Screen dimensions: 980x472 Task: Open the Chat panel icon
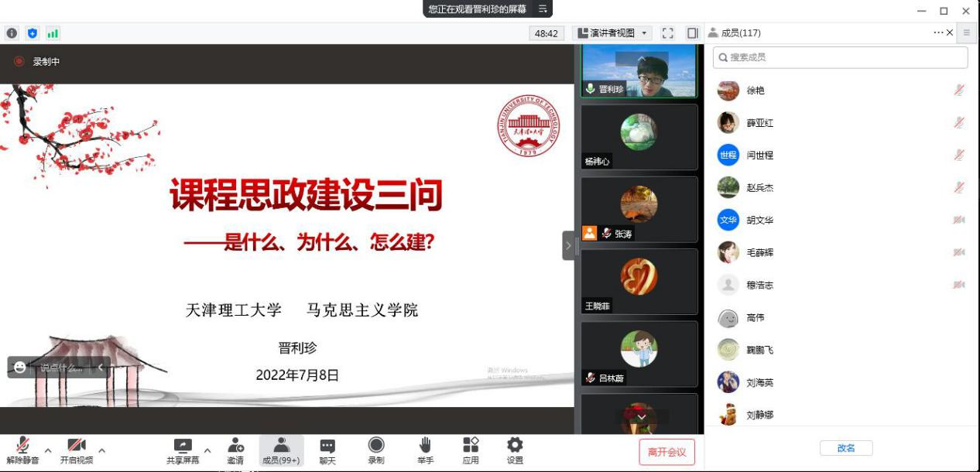[x=327, y=446]
